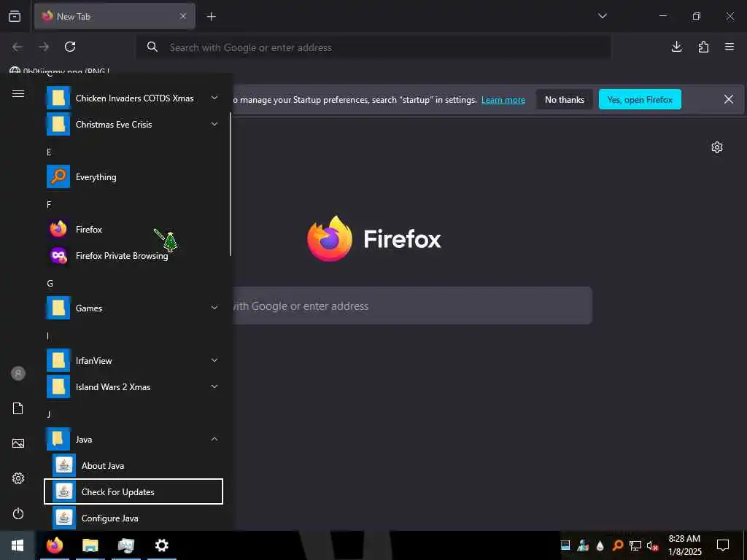The image size is (747, 560).
Task: Click the Firefox address bar
Action: pos(373,47)
